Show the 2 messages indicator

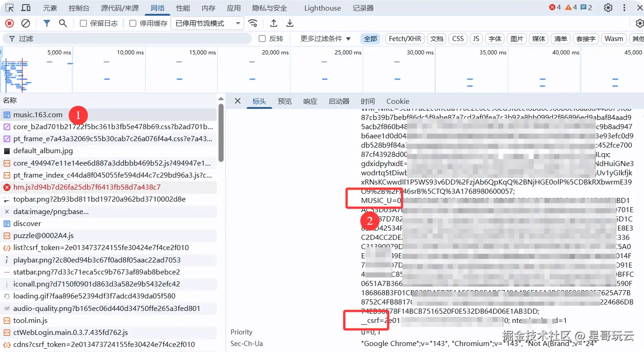(586, 8)
